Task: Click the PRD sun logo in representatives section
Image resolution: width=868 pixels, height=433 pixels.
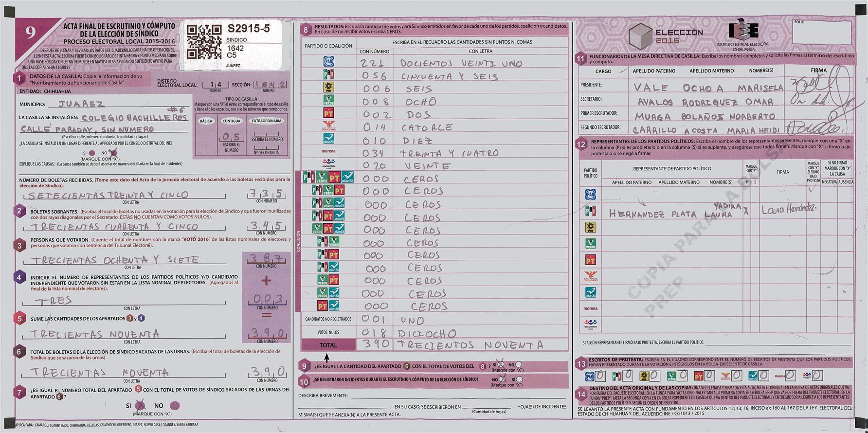Action: point(590,227)
